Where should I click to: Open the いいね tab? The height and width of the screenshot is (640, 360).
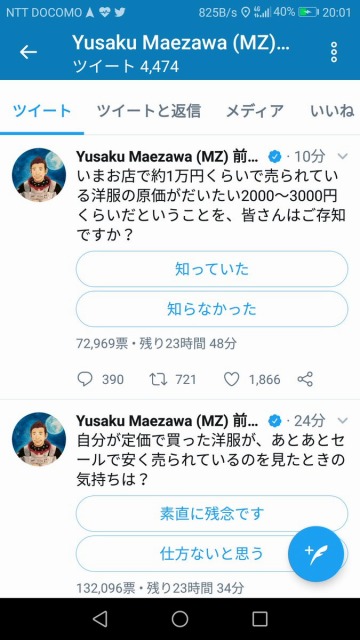tap(332, 111)
